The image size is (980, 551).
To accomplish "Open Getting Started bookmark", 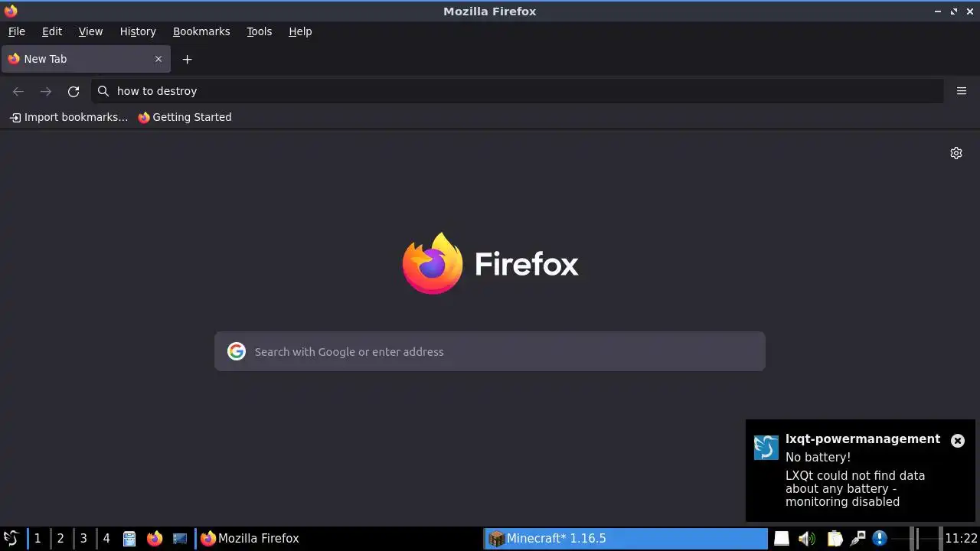I will coord(185,117).
